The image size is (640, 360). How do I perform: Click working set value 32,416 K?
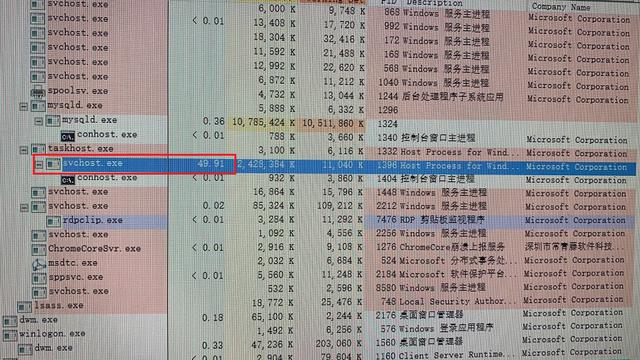pyautogui.click(x=344, y=39)
